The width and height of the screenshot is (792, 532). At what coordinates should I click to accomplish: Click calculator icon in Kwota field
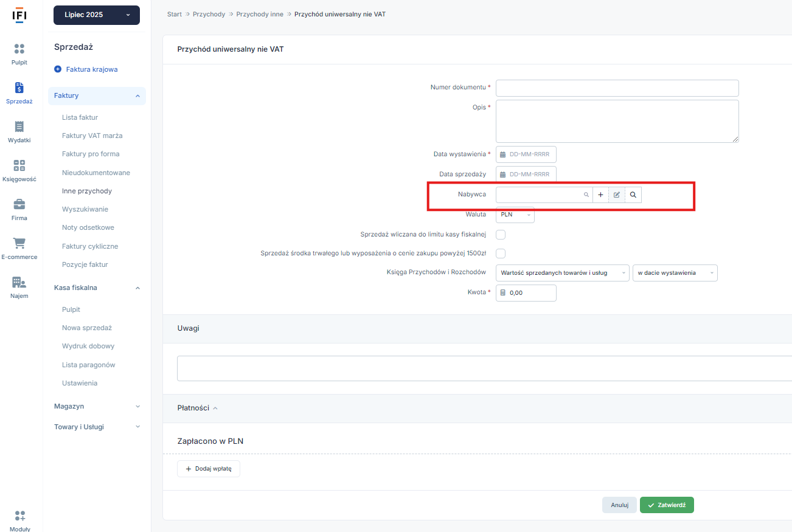(x=503, y=292)
